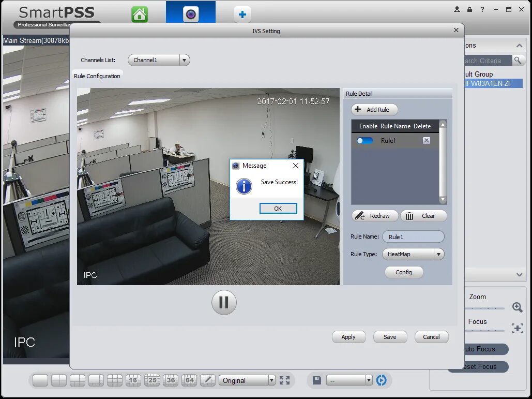
Task: Close the IVS Setting dialog
Action: [456, 30]
